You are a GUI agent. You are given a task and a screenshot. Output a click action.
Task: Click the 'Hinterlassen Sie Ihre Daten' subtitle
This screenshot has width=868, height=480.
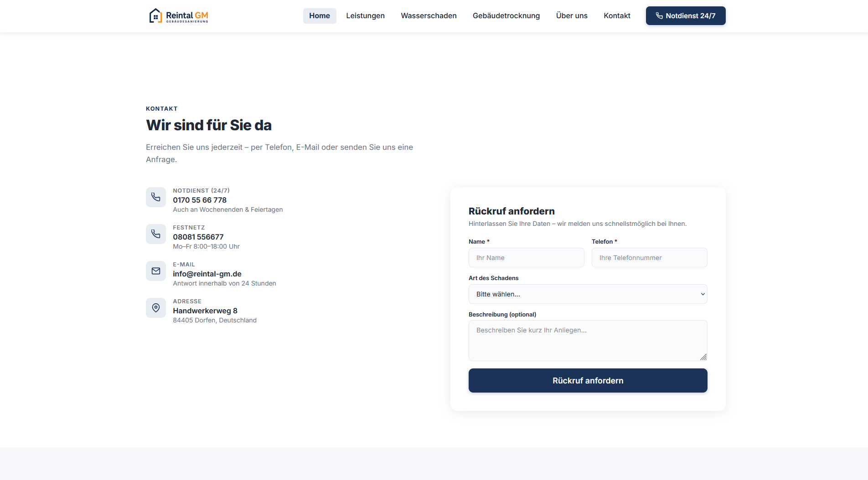578,224
